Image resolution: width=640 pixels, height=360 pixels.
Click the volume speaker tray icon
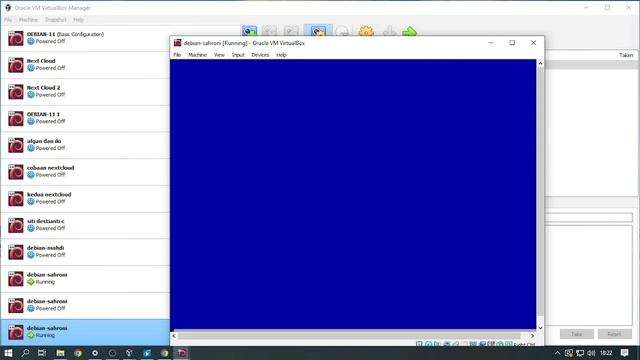point(591,353)
